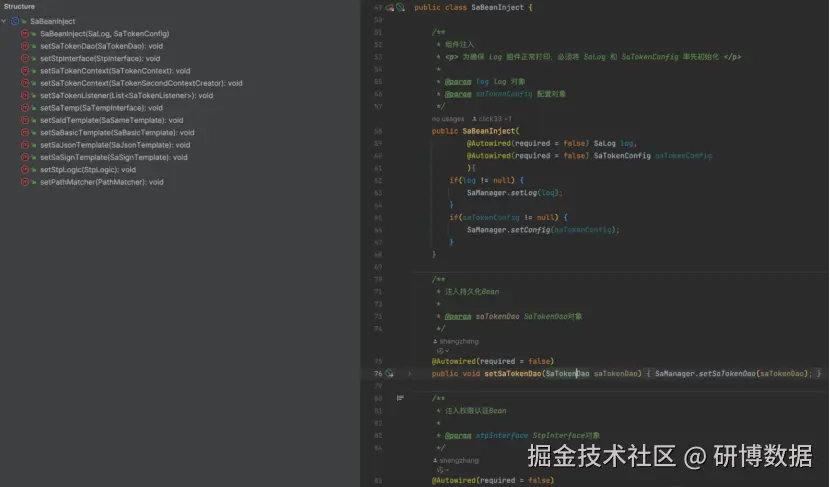Click the second gutter icon on class declaration line
This screenshot has width=830, height=487.
point(401,7)
